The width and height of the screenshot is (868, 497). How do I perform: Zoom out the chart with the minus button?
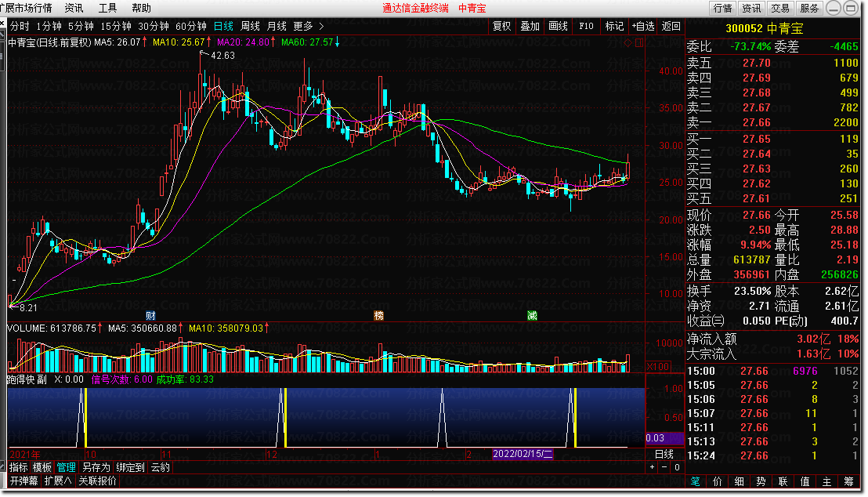coord(664,467)
